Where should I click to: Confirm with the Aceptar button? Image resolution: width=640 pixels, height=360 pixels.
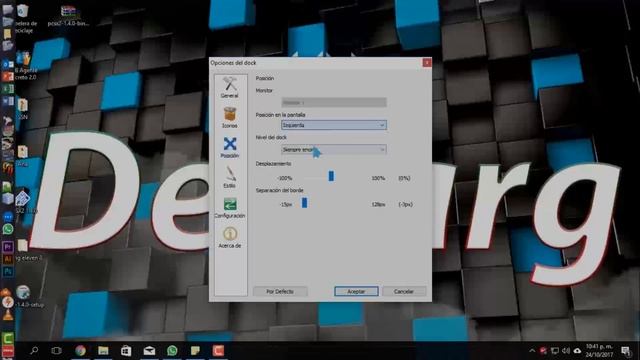coord(356,291)
